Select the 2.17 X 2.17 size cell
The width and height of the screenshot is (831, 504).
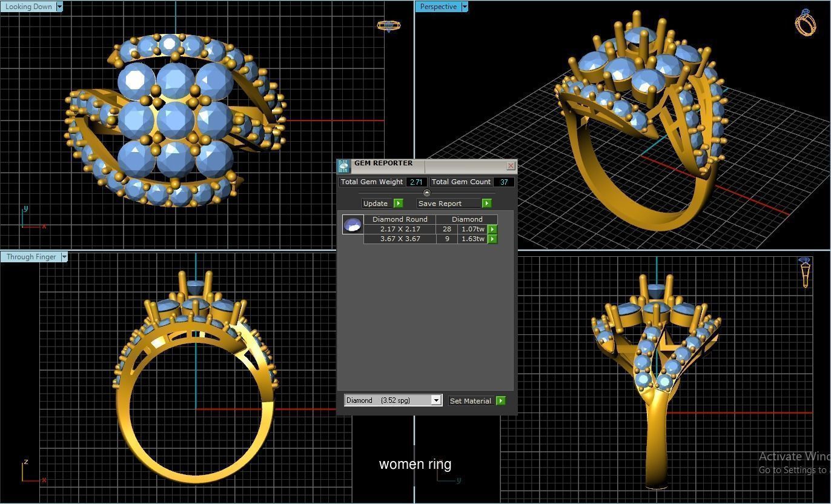400,230
